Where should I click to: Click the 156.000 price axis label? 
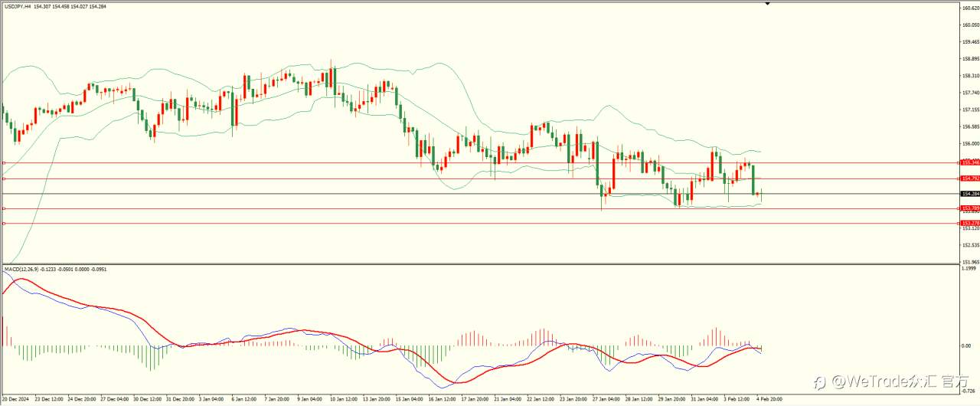coord(971,143)
